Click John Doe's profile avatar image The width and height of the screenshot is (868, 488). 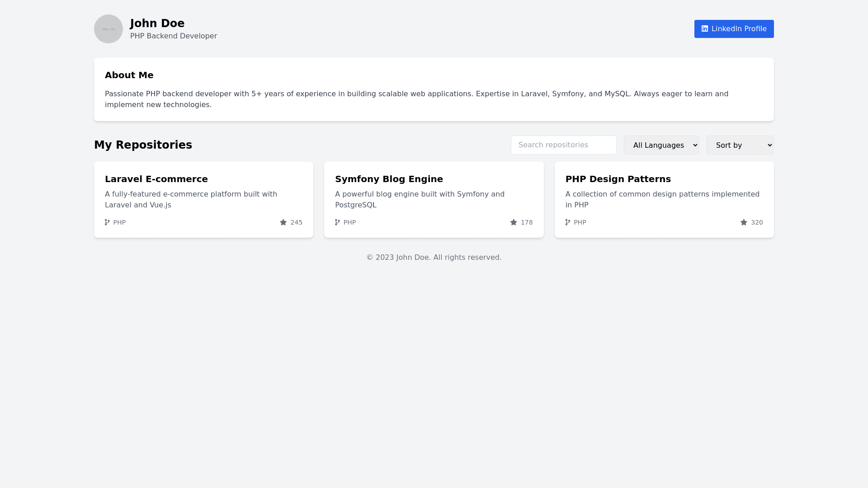108,29
